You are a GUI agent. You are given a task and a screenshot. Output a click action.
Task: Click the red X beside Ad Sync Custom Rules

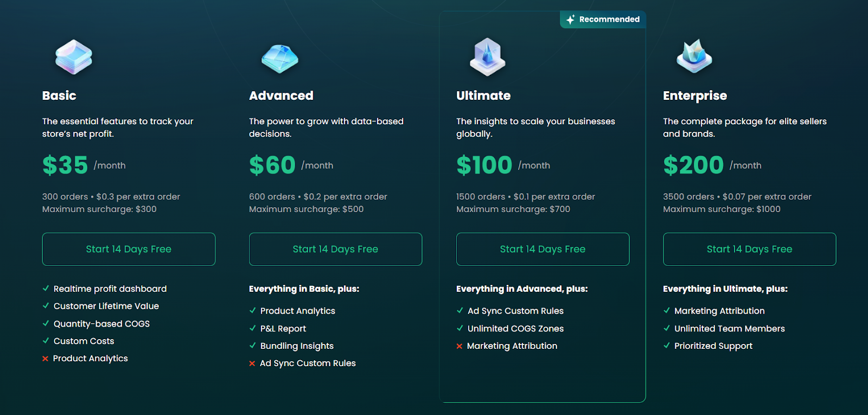click(x=252, y=363)
